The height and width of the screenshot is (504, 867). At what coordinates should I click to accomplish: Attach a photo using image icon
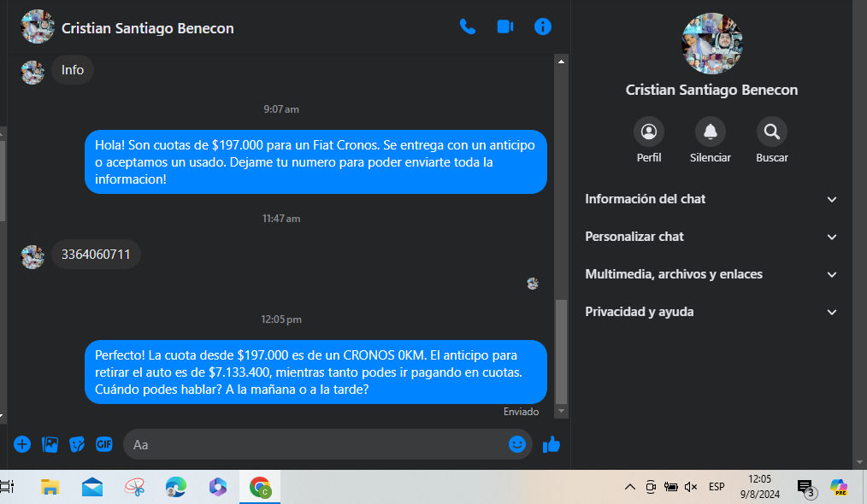coord(50,444)
